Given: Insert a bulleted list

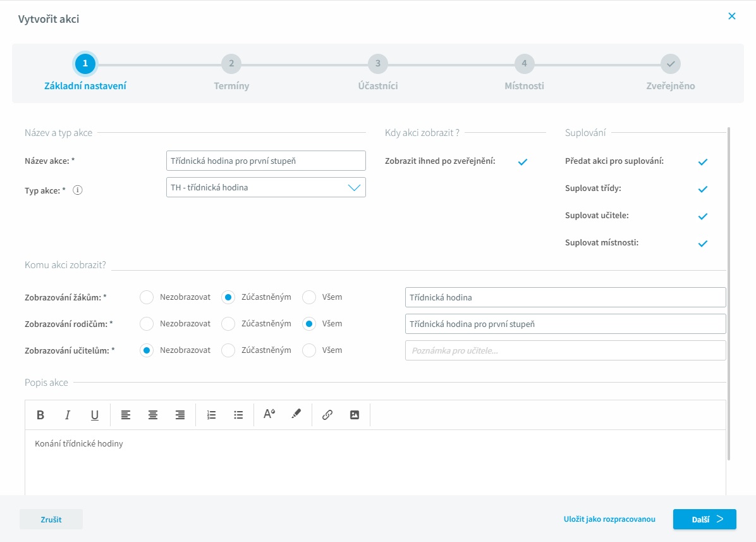Looking at the screenshot, I should [238, 415].
